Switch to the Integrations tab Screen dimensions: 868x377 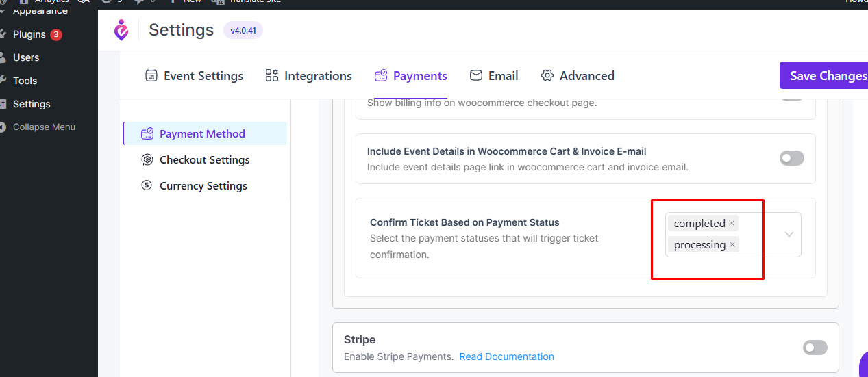pyautogui.click(x=308, y=76)
